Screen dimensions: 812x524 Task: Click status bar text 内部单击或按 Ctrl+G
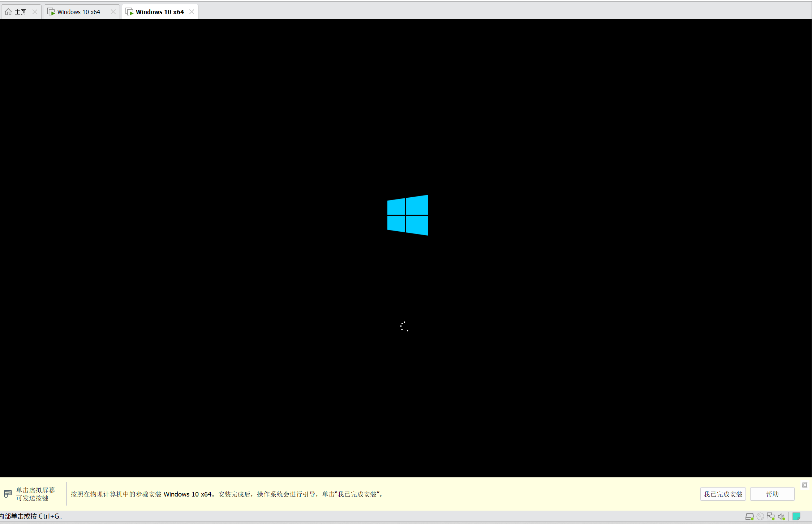pyautogui.click(x=31, y=516)
